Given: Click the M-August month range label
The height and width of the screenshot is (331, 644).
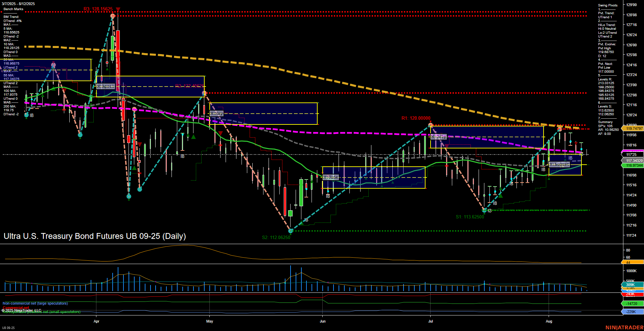Looking at the screenshot, I should (x=559, y=164).
